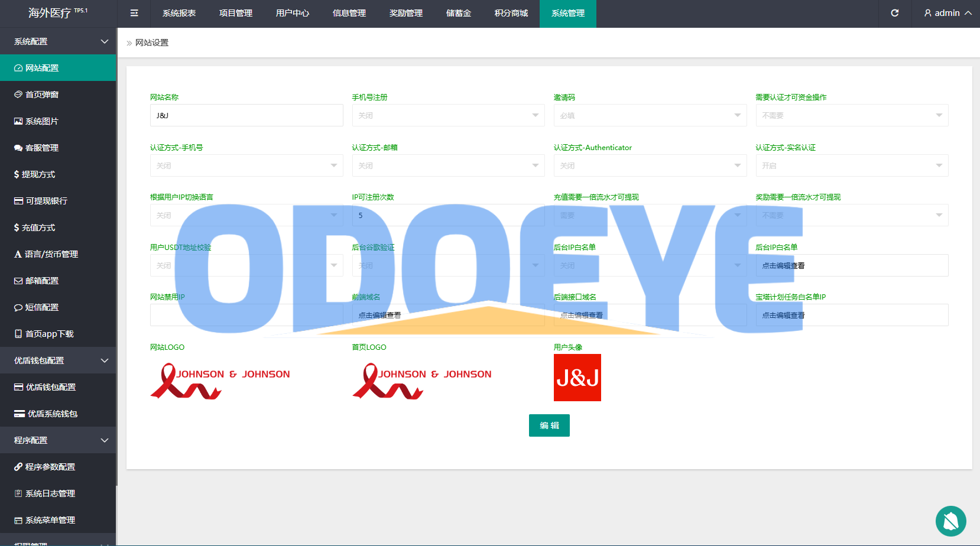Click the red J&J user avatar thumbnail

577,378
